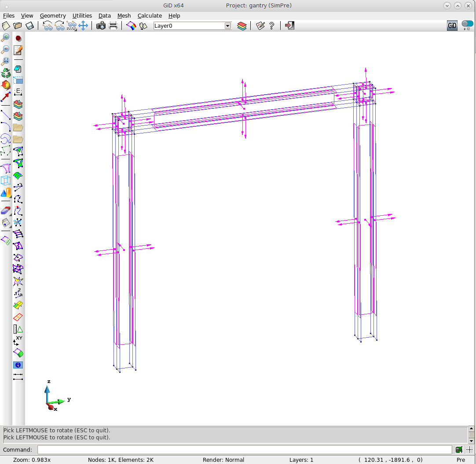This screenshot has width=476, height=464.
Task: Select the create arc tool
Action: (x=6, y=127)
